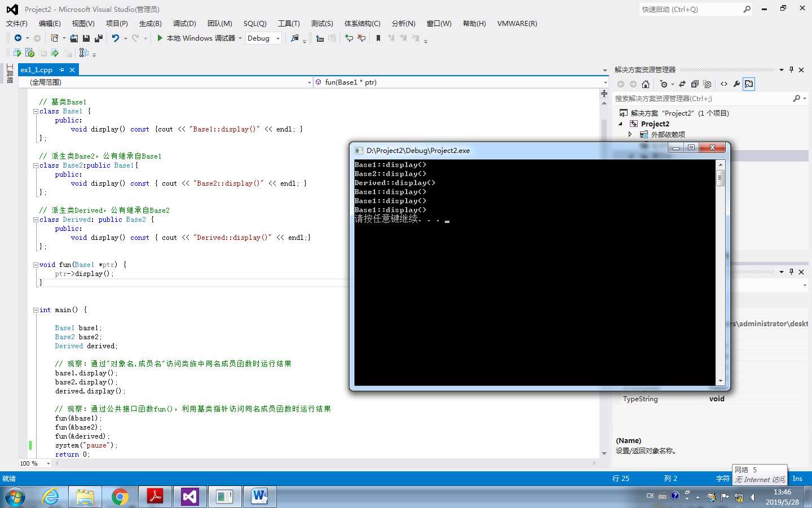Open Microsoft Word from the taskbar
The height and width of the screenshot is (508, 812).
[259, 497]
